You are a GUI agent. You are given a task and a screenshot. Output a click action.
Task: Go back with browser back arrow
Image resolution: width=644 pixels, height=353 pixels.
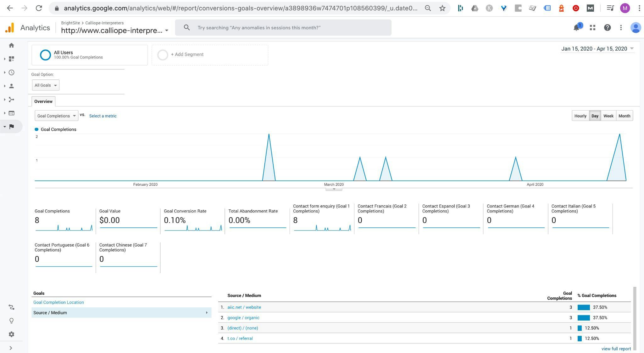10,8
